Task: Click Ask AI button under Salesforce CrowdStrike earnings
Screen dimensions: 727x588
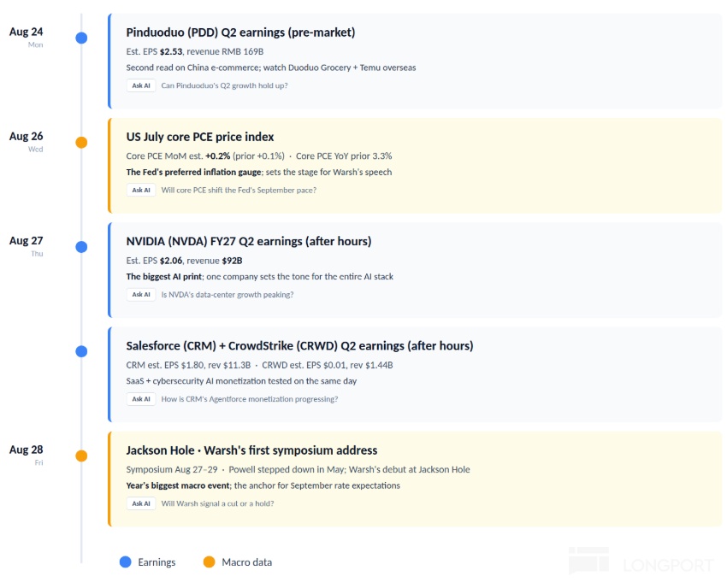Action: click(141, 399)
